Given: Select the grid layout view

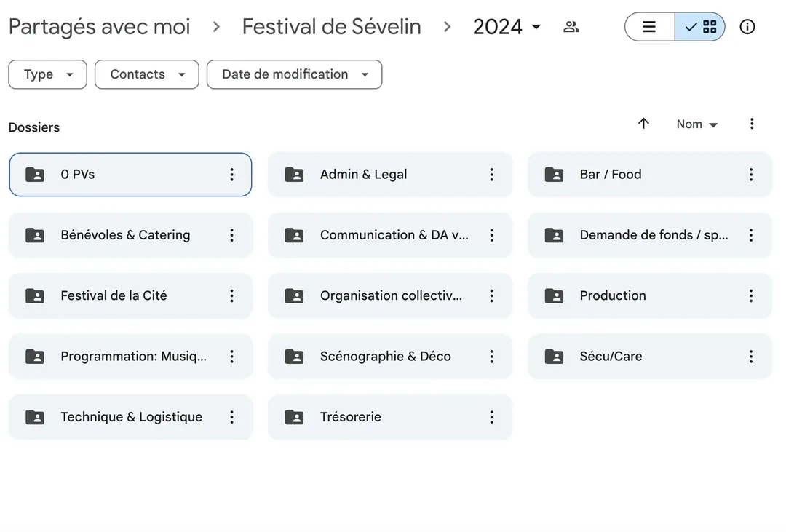Looking at the screenshot, I should coord(701,27).
